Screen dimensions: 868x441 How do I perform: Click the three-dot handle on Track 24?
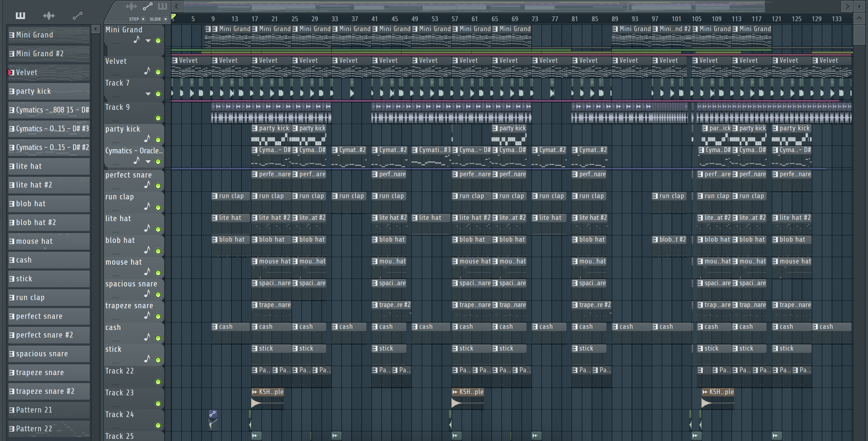(115, 428)
